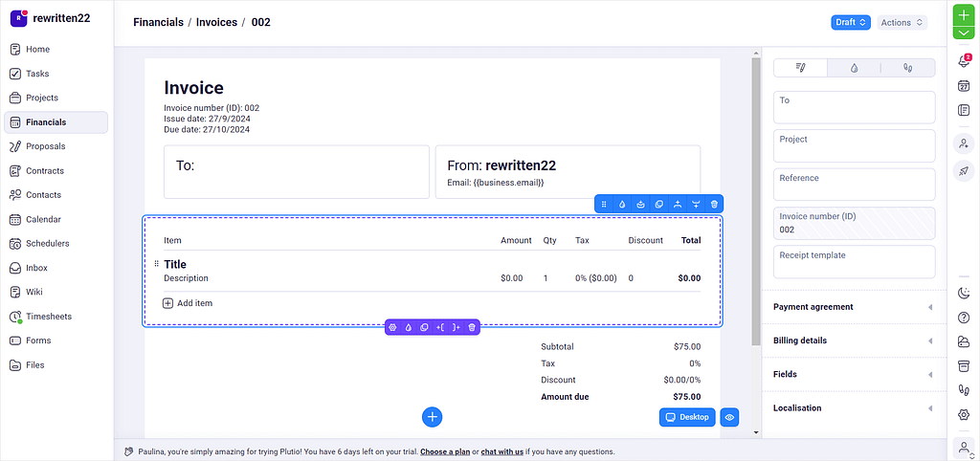Click the add column left icon
Viewport: 980px width, 461px height.
click(440, 327)
